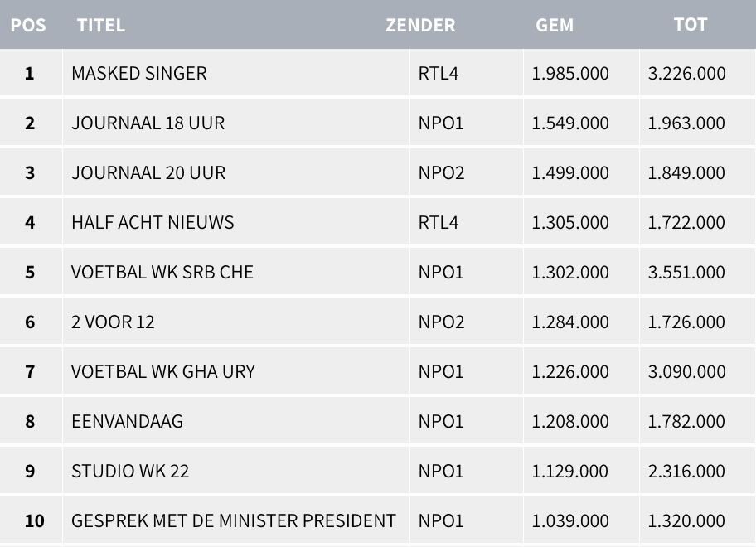Click the POS column header

coord(28,25)
